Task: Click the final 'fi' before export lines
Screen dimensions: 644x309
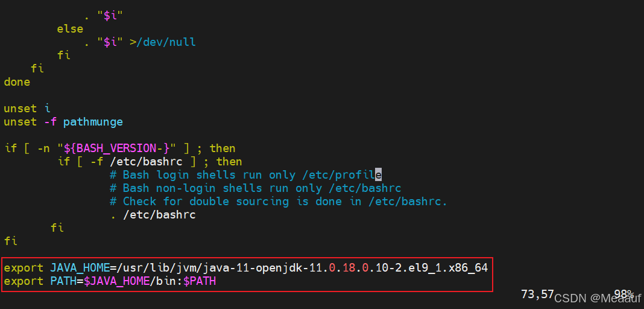Action: pyautogui.click(x=11, y=241)
